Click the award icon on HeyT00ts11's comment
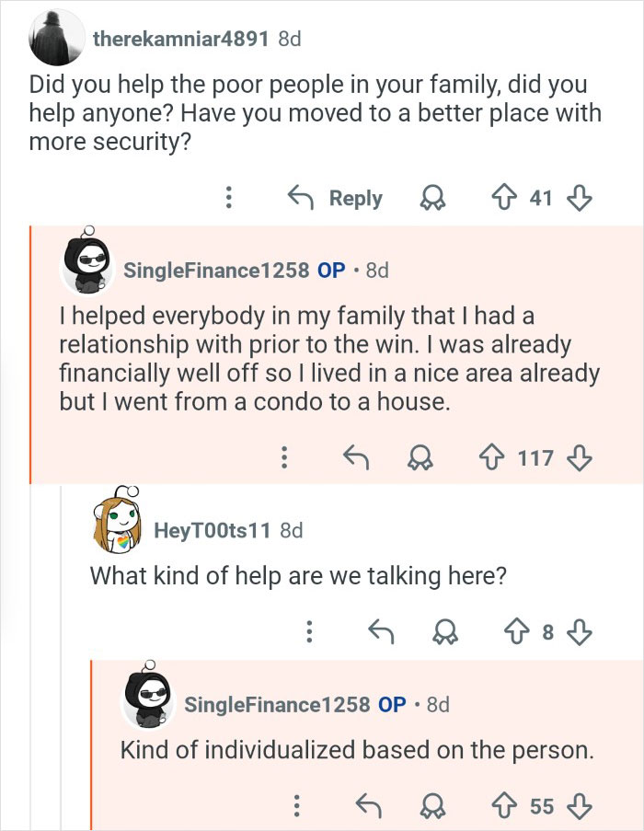This screenshot has height=831, width=644. click(x=447, y=632)
